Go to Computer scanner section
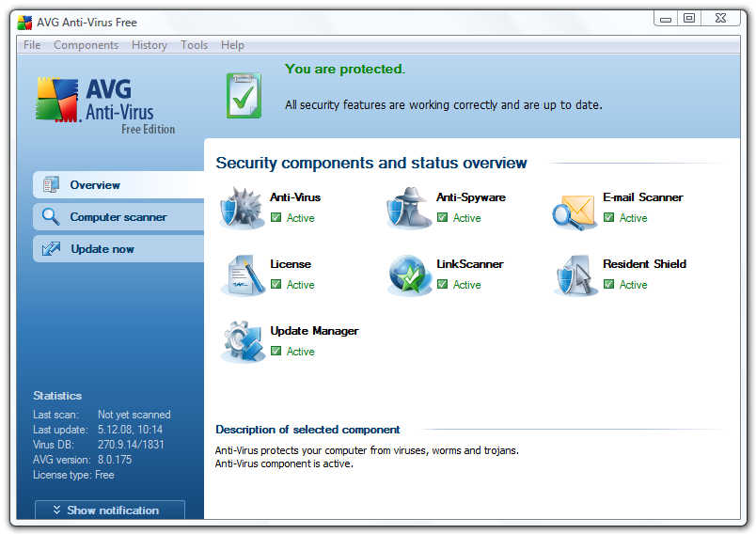 pos(118,217)
